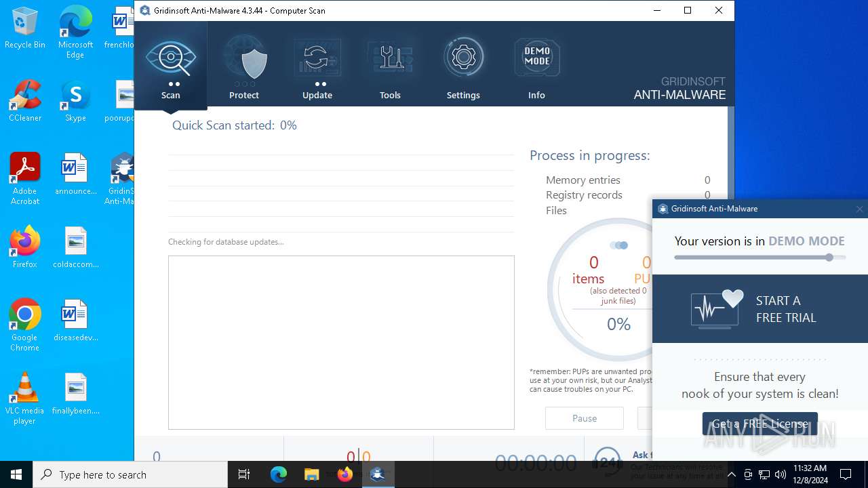This screenshot has width=868, height=488.
Task: Open the Settings gear tab
Action: click(x=463, y=66)
